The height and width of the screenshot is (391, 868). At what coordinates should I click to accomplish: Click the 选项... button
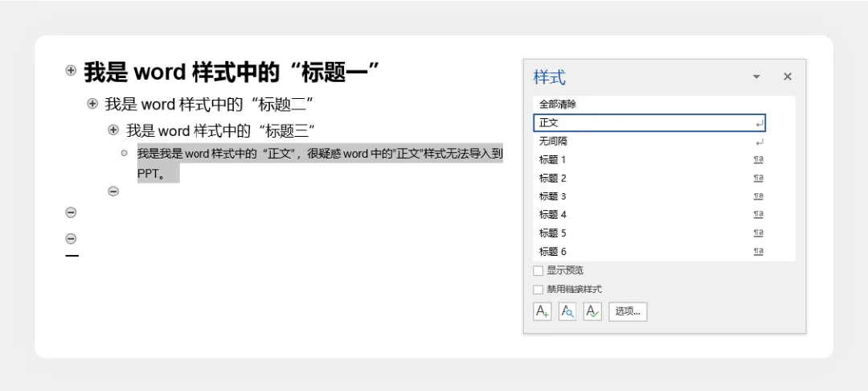coord(628,311)
